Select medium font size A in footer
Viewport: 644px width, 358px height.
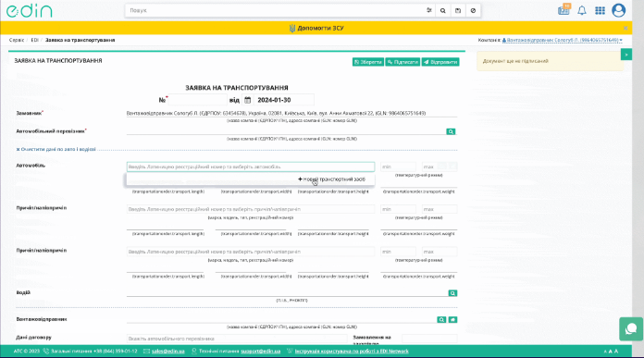click(x=611, y=351)
